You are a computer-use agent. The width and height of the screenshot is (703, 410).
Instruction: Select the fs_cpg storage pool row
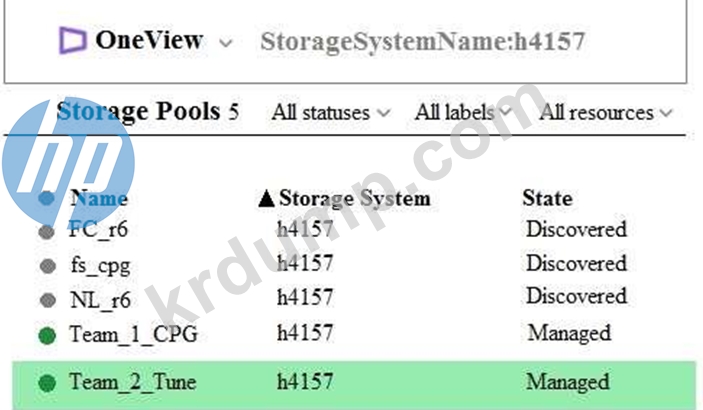click(x=354, y=264)
